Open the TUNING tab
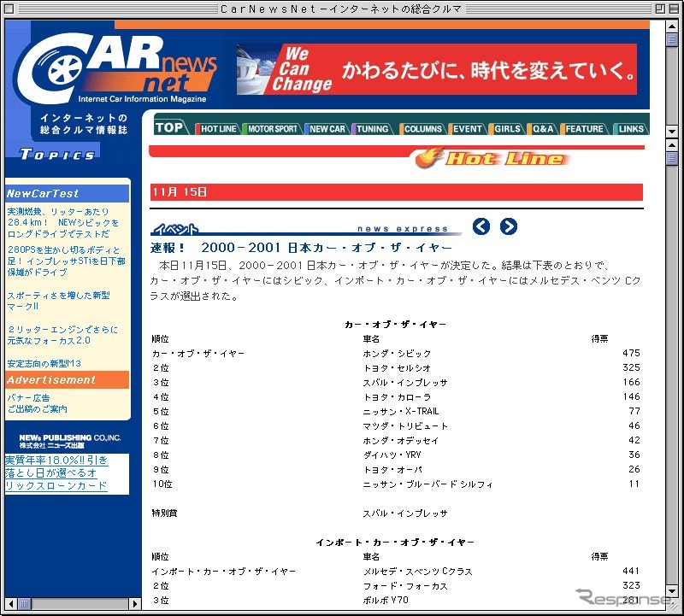 click(x=372, y=129)
